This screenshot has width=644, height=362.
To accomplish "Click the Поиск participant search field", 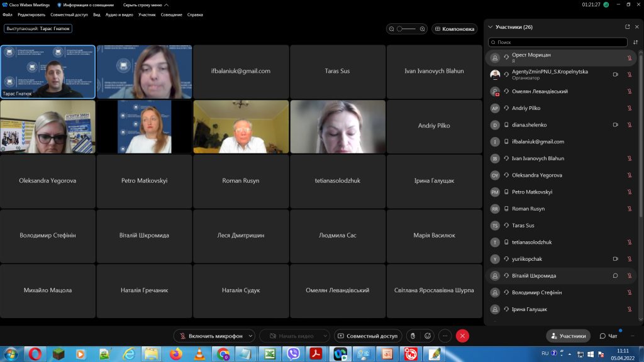I will (558, 42).
